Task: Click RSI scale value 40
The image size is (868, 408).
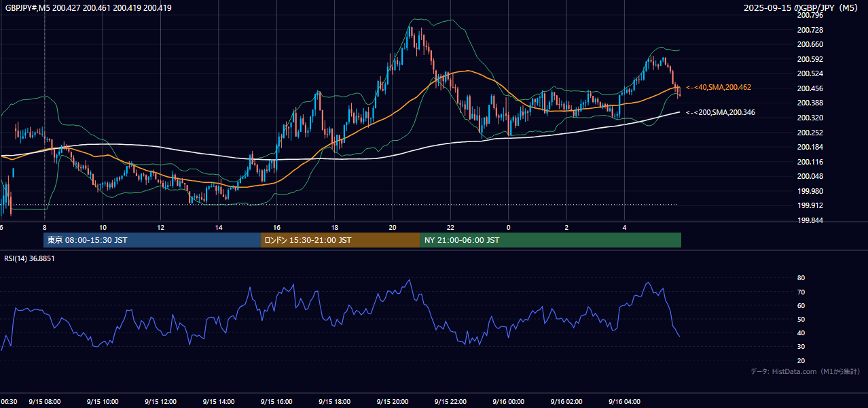Action: pyautogui.click(x=801, y=333)
